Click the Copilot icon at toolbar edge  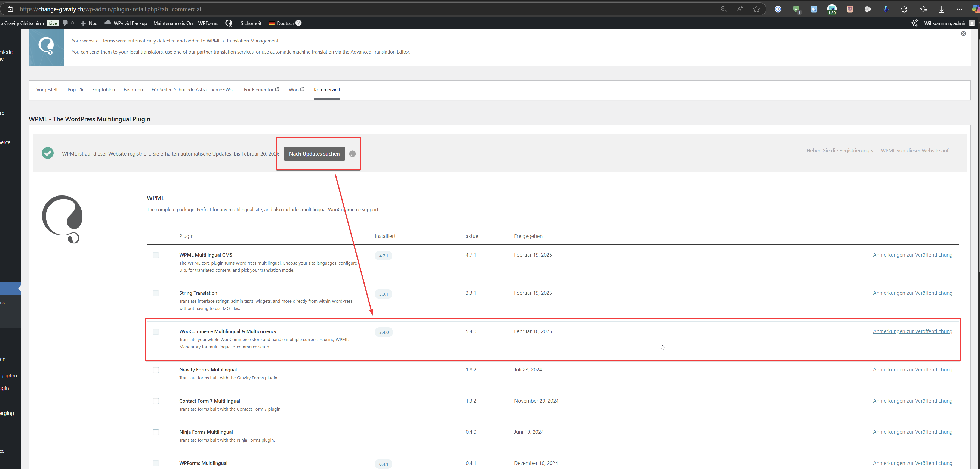point(976,9)
